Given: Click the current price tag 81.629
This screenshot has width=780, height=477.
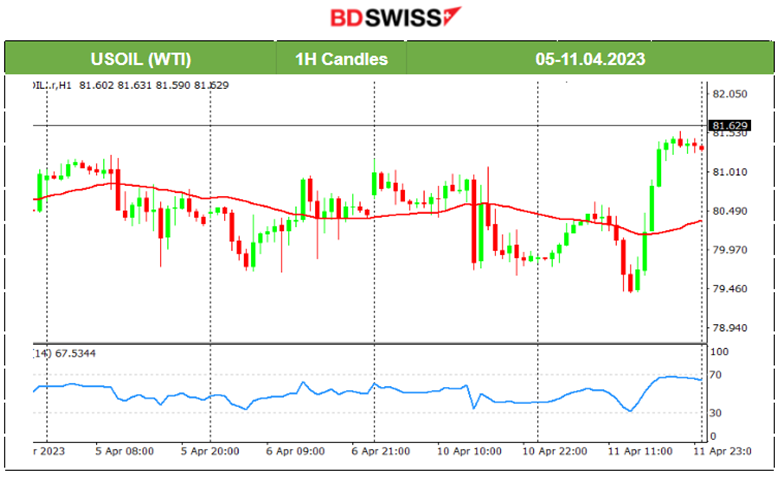Looking at the screenshot, I should tap(730, 126).
